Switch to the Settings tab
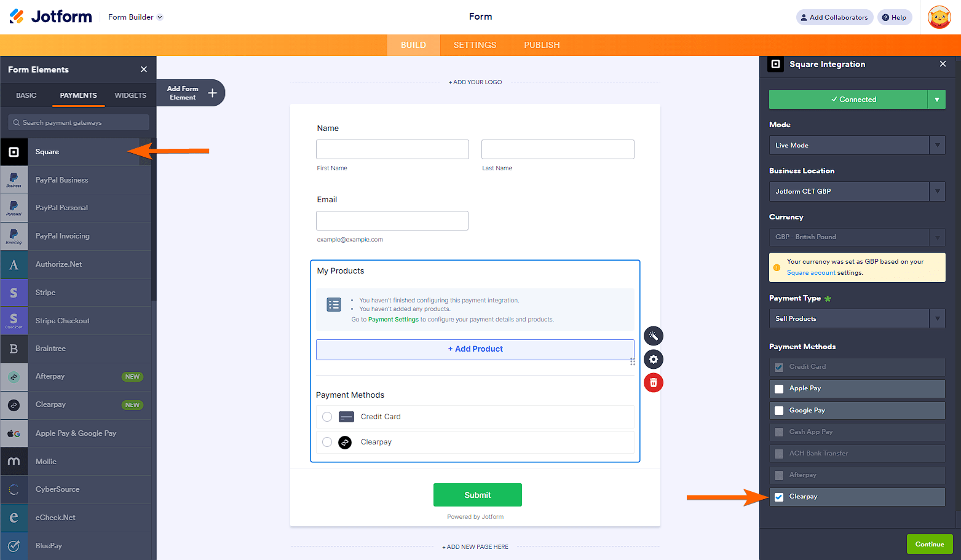 pyautogui.click(x=475, y=45)
